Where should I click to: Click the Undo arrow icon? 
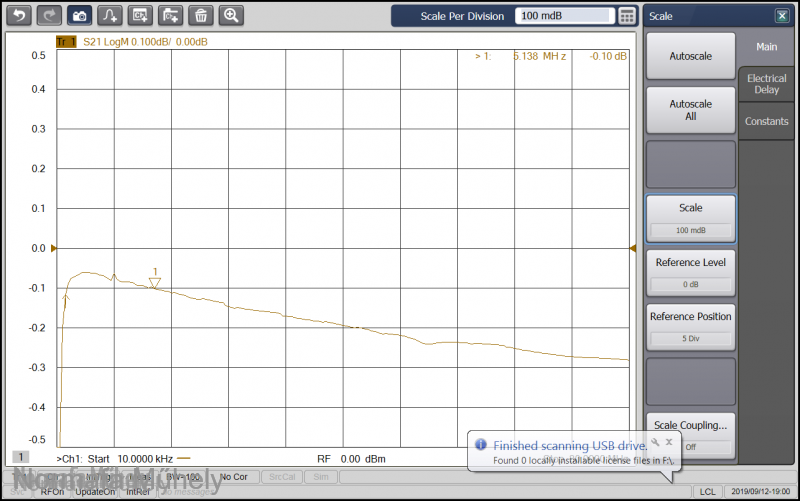click(x=19, y=16)
